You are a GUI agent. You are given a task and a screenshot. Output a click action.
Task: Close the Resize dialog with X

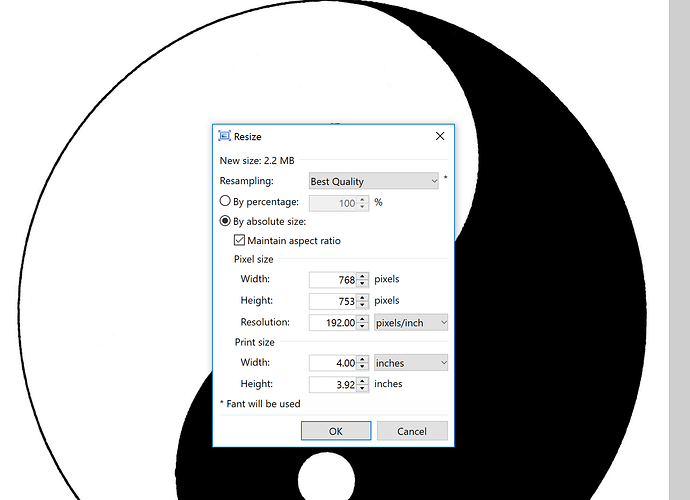[440, 136]
